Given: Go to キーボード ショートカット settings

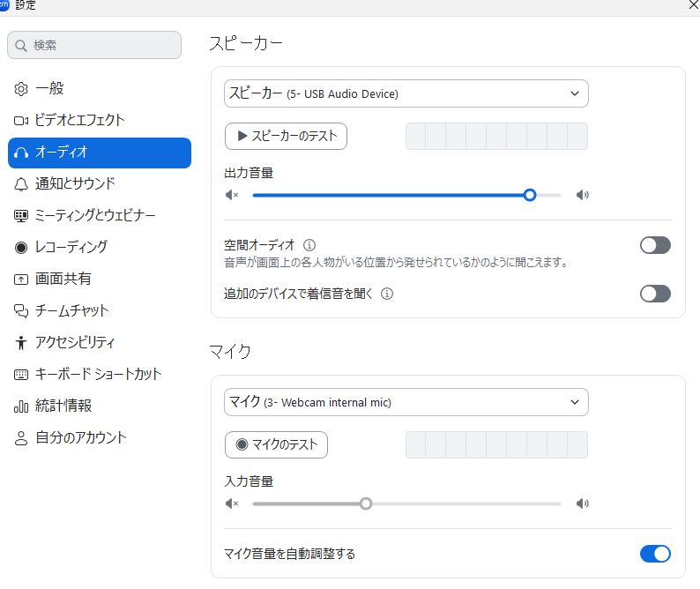Looking at the screenshot, I should coord(98,375).
